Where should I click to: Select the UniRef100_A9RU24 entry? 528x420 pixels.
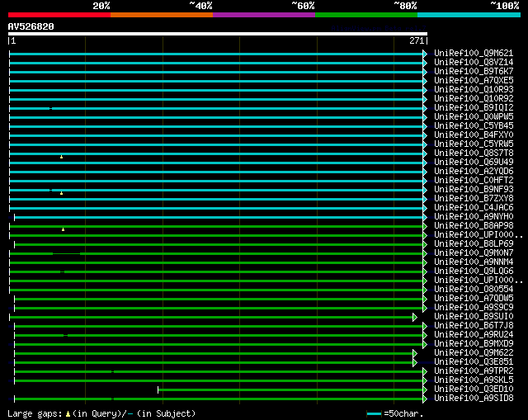(x=474, y=335)
